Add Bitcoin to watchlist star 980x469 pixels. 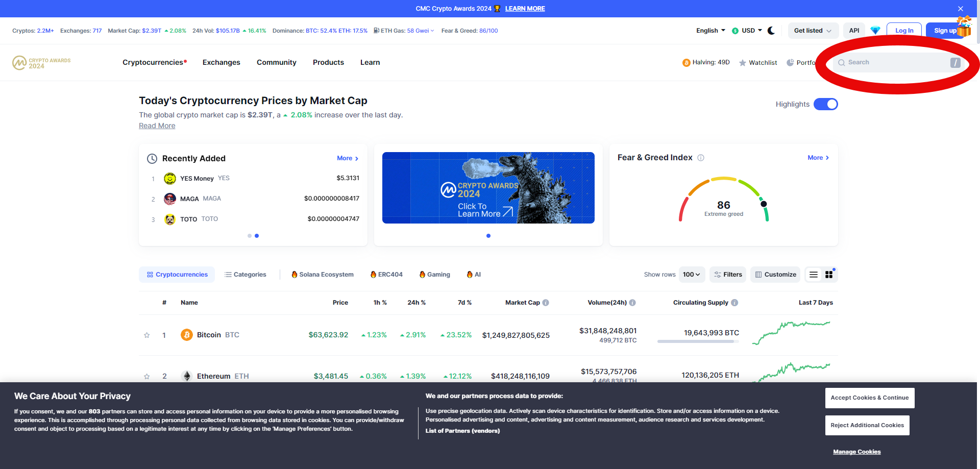(x=147, y=335)
